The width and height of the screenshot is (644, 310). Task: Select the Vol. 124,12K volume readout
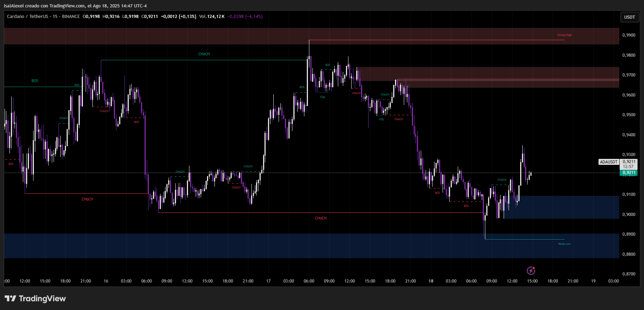point(212,17)
